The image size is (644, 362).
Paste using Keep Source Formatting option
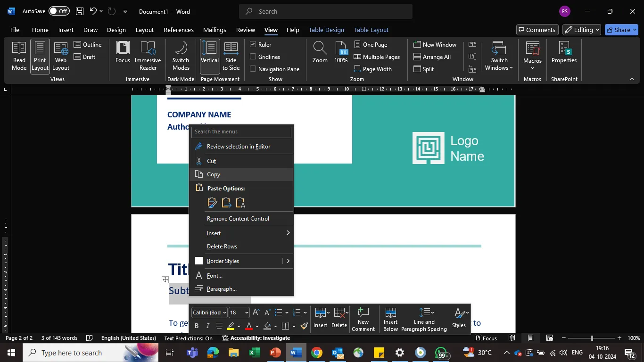(x=212, y=203)
